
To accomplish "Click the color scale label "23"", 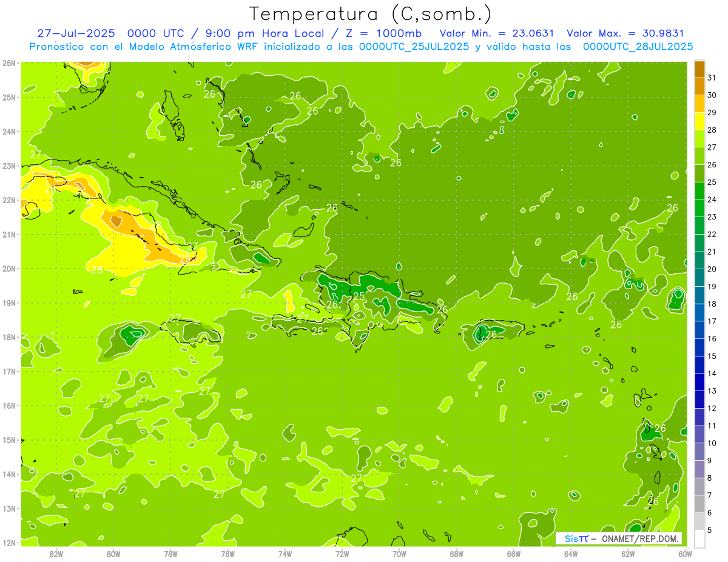I will click(x=712, y=217).
